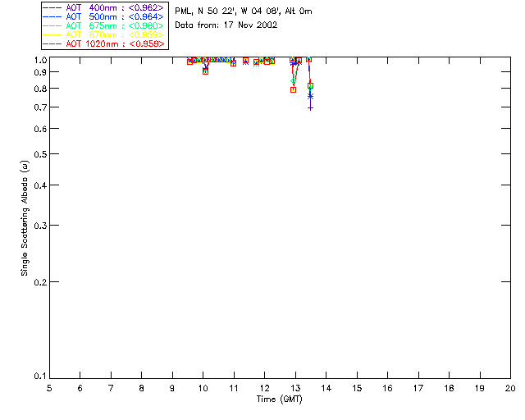The image size is (525, 420).
Task: Click the red AOT 1020nm legend entry
Action: coord(103,43)
